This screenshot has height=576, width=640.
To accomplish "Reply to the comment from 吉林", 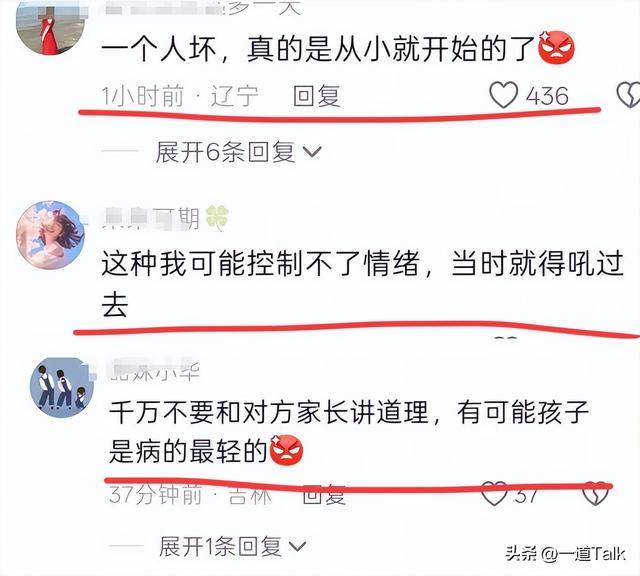I will click(x=324, y=495).
